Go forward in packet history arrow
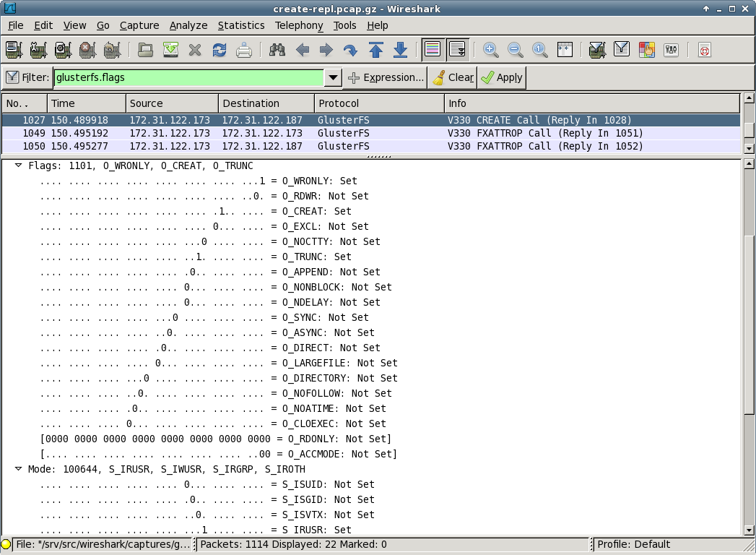Screen dimensions: 756x555 pyautogui.click(x=326, y=50)
